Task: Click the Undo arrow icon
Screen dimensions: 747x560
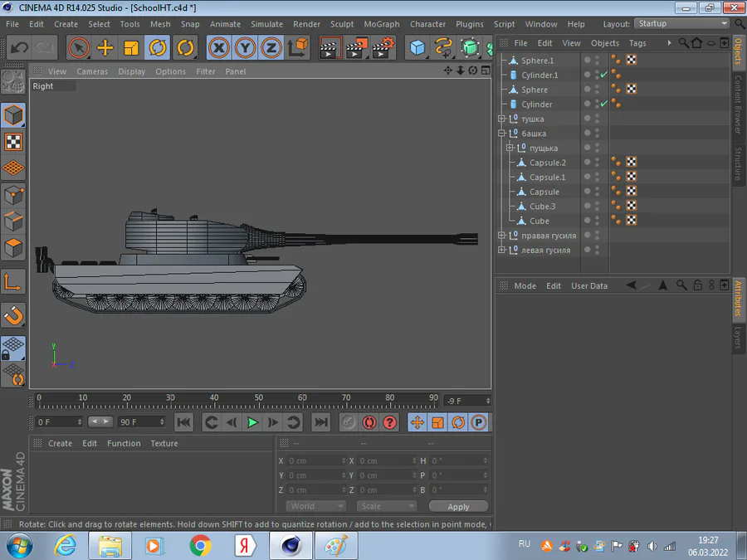Action: [20, 48]
